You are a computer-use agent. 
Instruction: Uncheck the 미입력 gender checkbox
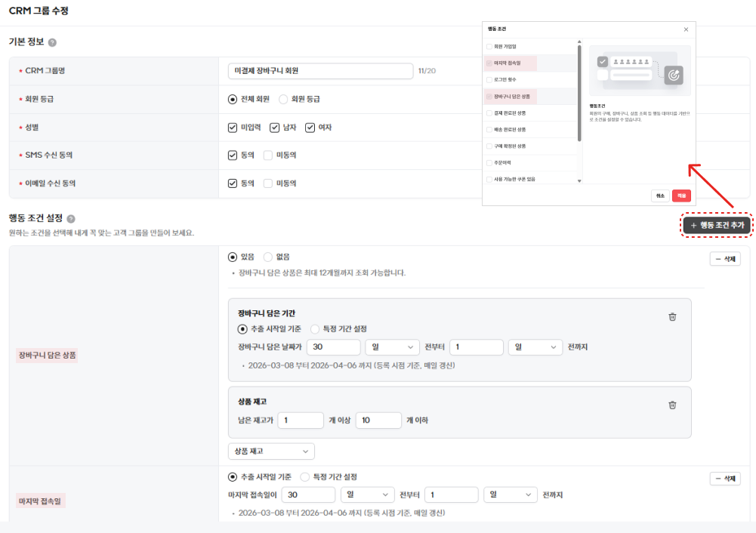(233, 127)
